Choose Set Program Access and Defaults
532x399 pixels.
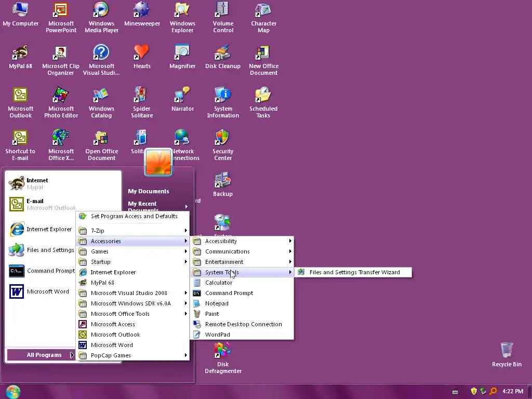click(x=132, y=216)
